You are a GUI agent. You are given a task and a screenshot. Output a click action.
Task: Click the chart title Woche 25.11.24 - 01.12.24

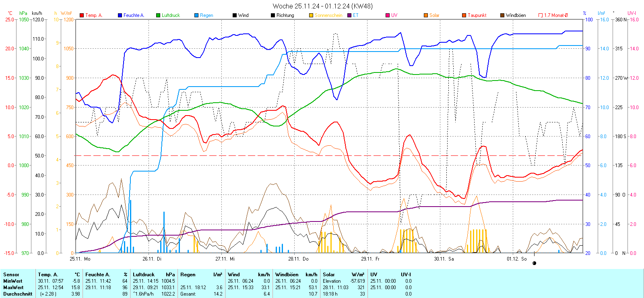click(x=322, y=6)
